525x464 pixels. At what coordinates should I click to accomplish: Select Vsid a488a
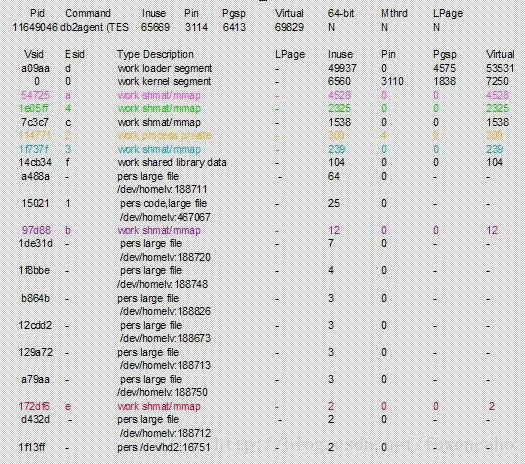coord(35,176)
